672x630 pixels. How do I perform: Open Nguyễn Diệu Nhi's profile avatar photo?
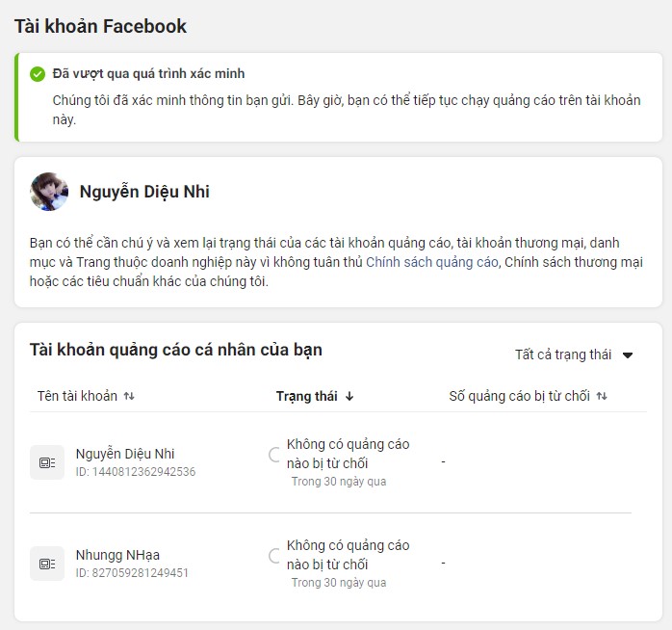(x=49, y=192)
